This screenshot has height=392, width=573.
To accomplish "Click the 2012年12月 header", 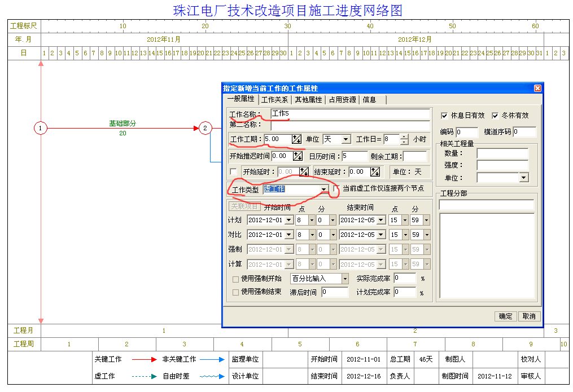I will pyautogui.click(x=415, y=39).
